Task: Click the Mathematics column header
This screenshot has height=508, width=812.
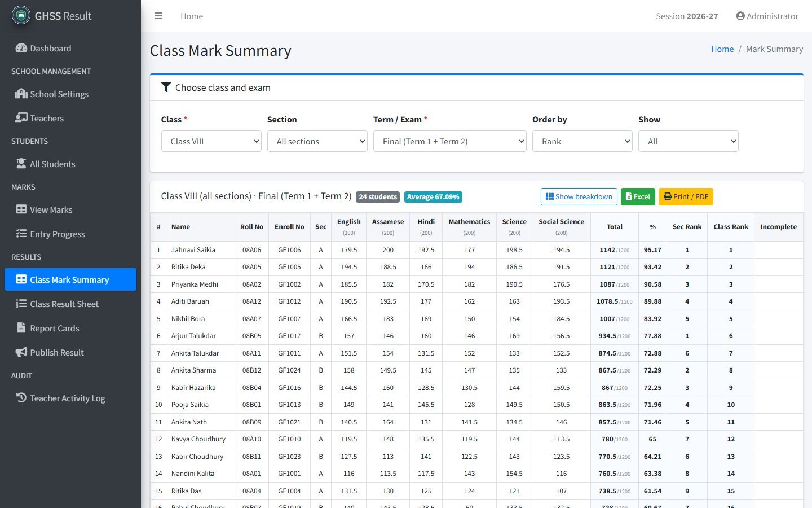Action: tap(469, 227)
